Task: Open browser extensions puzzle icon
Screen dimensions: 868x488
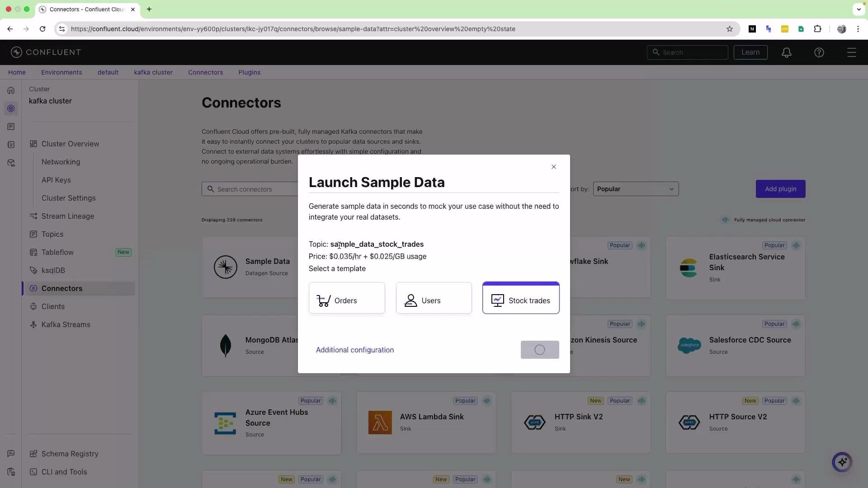Action: coord(817,29)
